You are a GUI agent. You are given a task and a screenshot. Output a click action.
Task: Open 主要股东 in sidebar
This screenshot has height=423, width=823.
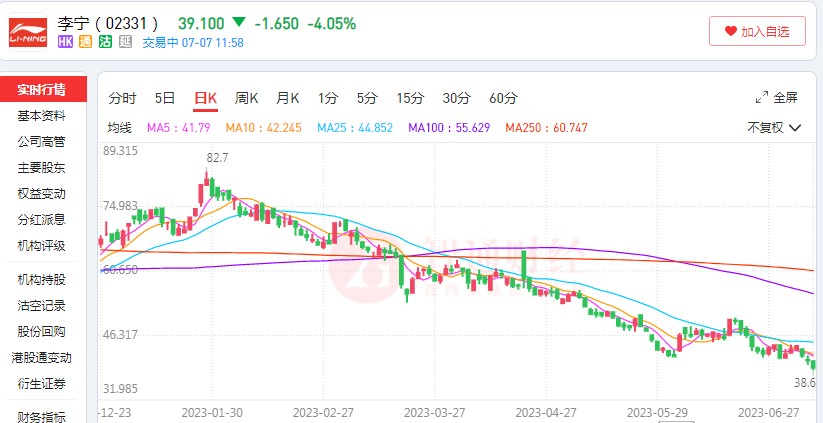tap(41, 168)
